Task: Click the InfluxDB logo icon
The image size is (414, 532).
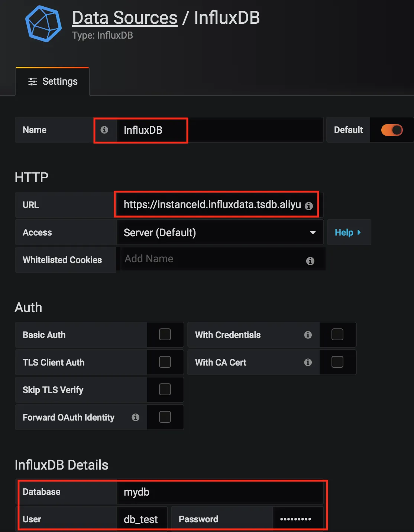Action: coord(43,24)
